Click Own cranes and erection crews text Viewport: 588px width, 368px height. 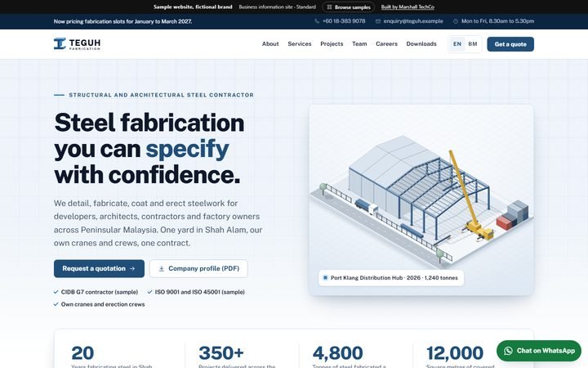click(103, 304)
